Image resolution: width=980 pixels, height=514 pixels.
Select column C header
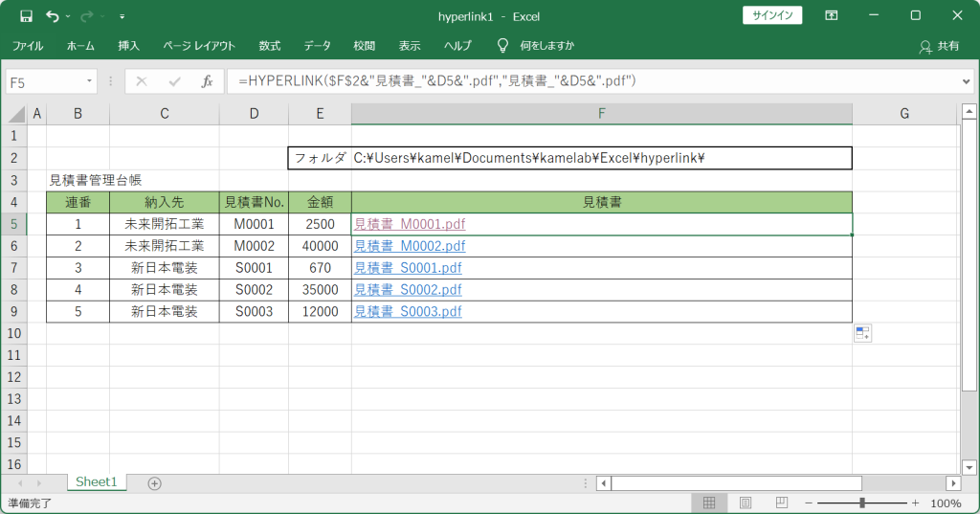point(165,114)
